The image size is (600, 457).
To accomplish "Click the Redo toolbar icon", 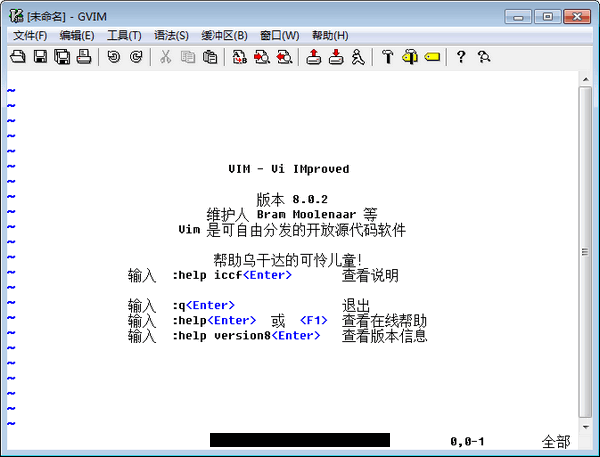I will [x=135, y=57].
